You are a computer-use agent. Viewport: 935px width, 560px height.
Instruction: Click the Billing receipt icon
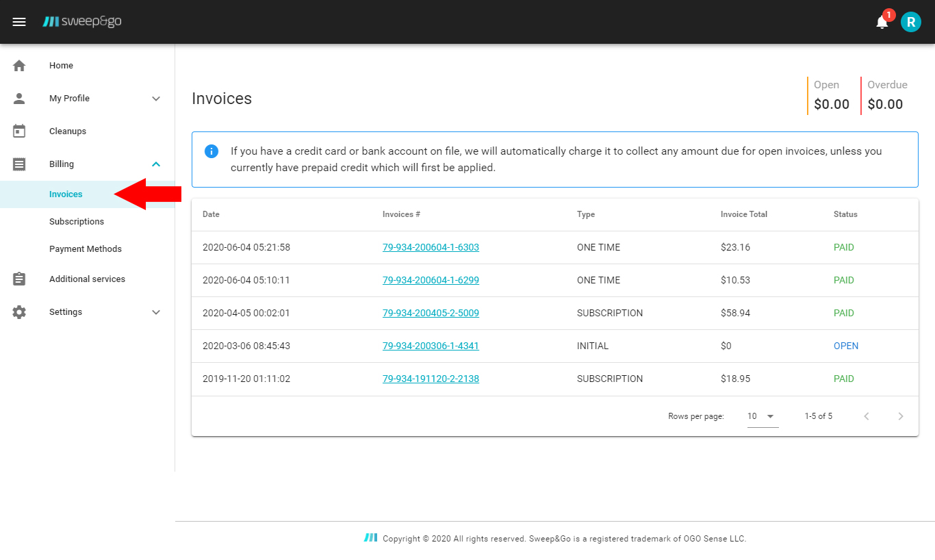(19, 164)
